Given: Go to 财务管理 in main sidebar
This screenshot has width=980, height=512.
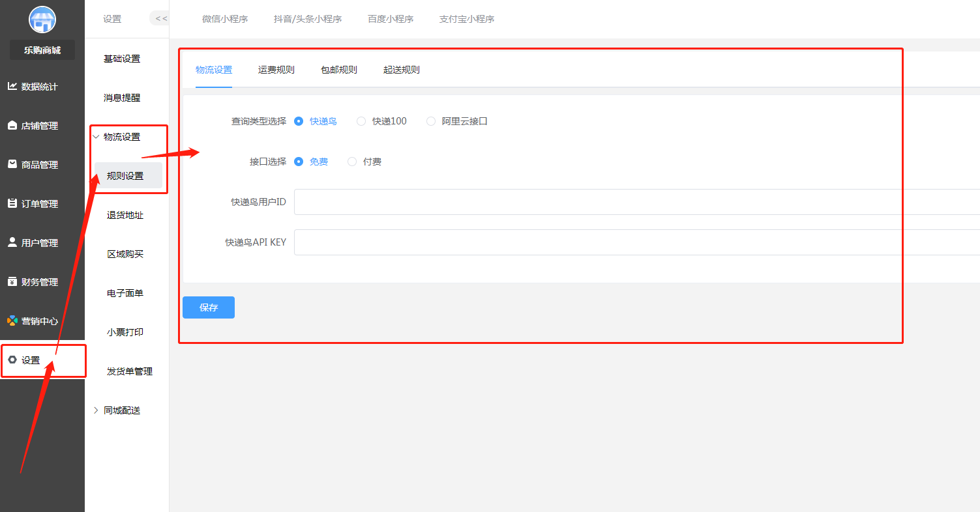Looking at the screenshot, I should (x=40, y=282).
